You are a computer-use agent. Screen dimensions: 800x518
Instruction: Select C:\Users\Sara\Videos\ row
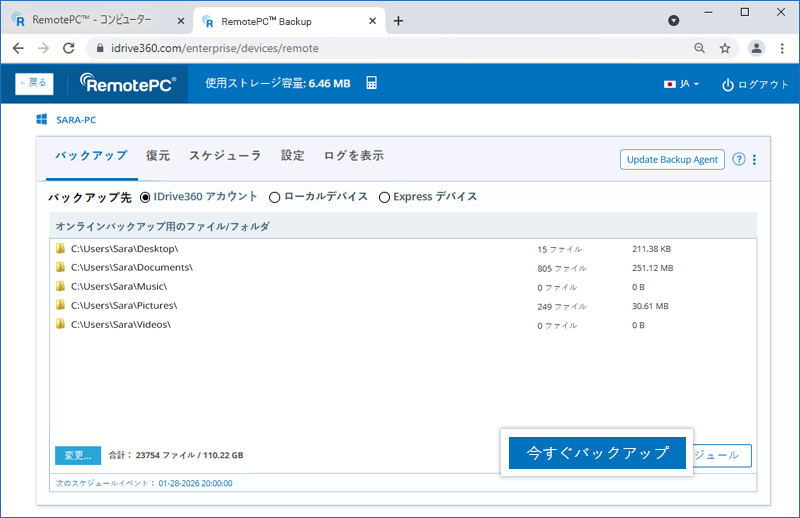pos(403,324)
